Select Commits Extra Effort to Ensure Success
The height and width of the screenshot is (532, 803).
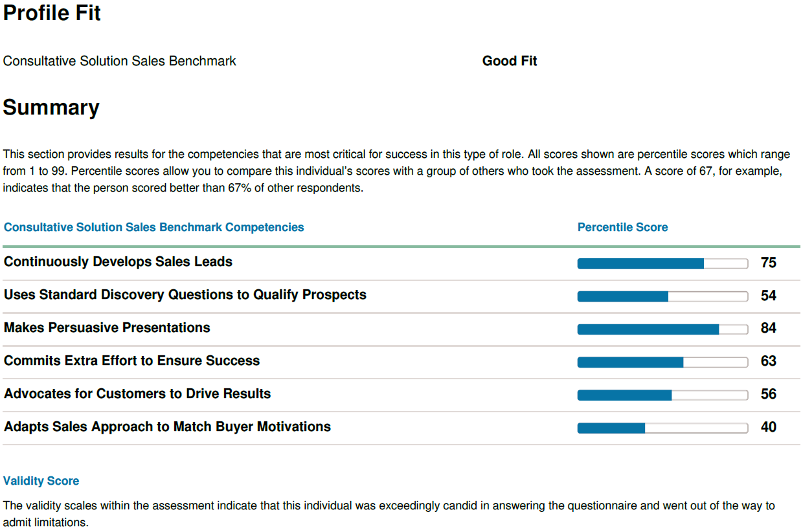[131, 361]
